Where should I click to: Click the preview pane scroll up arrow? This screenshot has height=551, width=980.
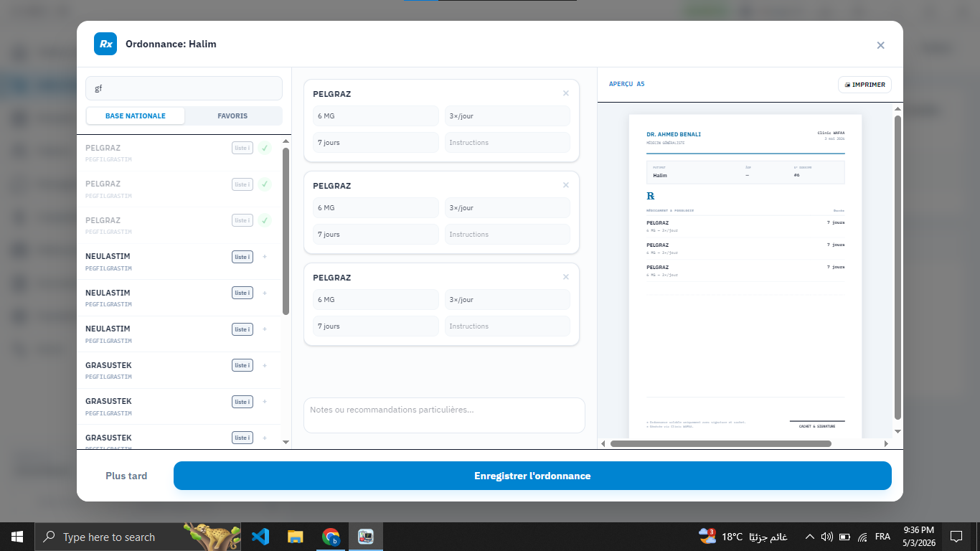[897, 109]
